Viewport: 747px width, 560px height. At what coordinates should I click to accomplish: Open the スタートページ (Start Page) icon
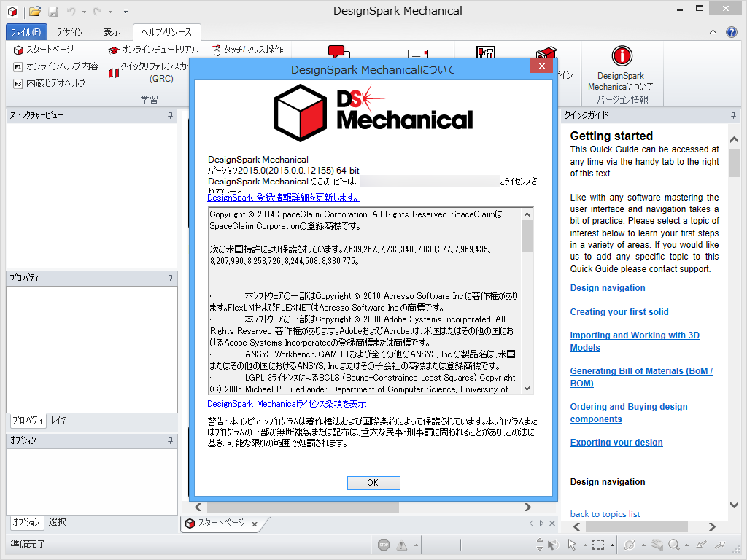44,50
